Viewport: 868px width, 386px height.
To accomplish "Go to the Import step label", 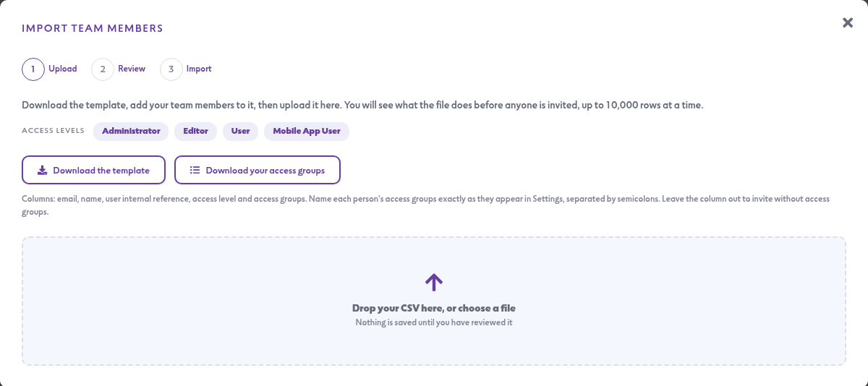I will pos(199,69).
